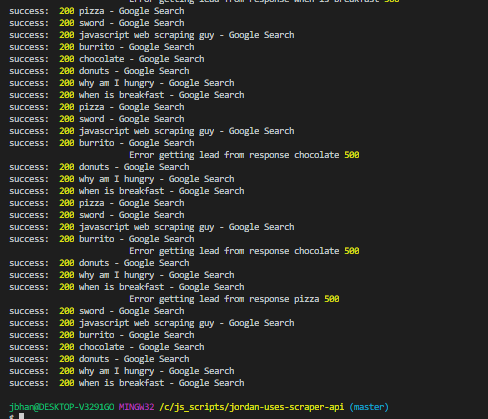Click the path /c/js_scripts/jordan-uses-scraper-api
Image resolution: width=488 pixels, height=419 pixels.
[251, 407]
